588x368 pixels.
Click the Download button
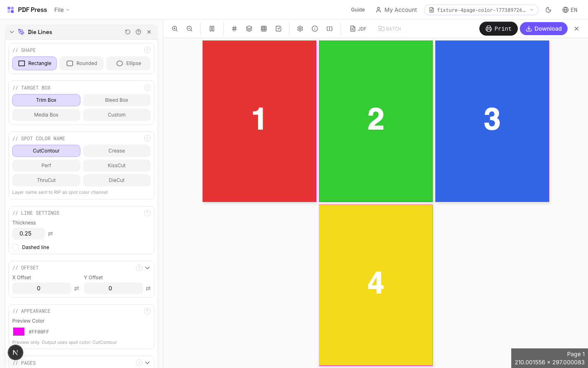tap(543, 29)
